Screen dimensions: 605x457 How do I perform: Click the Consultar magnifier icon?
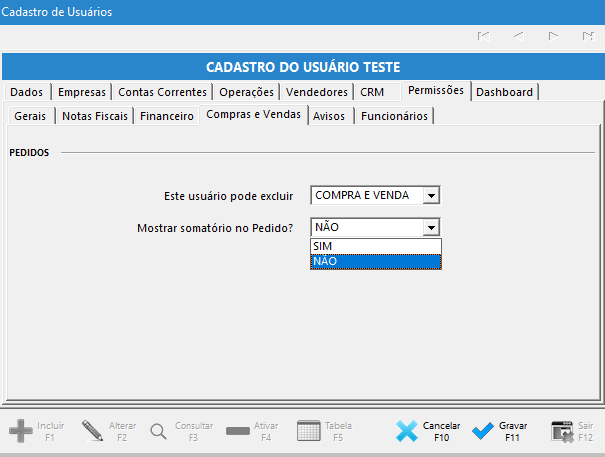coord(158,431)
